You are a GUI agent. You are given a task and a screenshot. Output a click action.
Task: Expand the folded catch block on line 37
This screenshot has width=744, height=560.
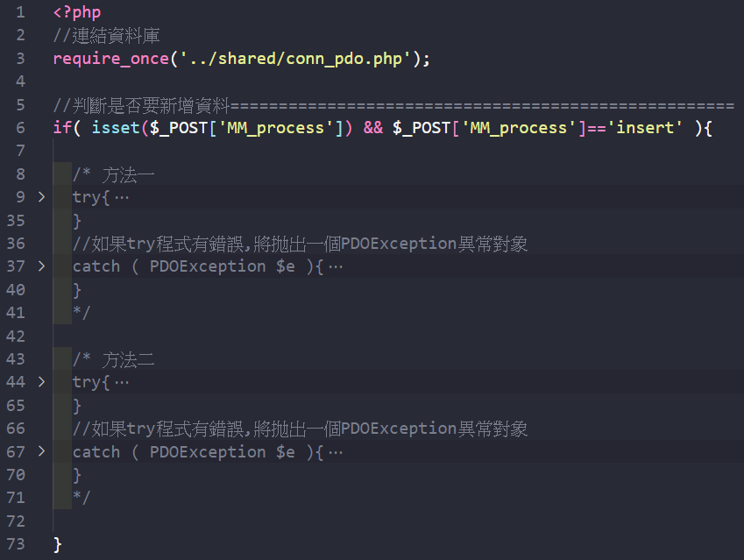pos(40,266)
